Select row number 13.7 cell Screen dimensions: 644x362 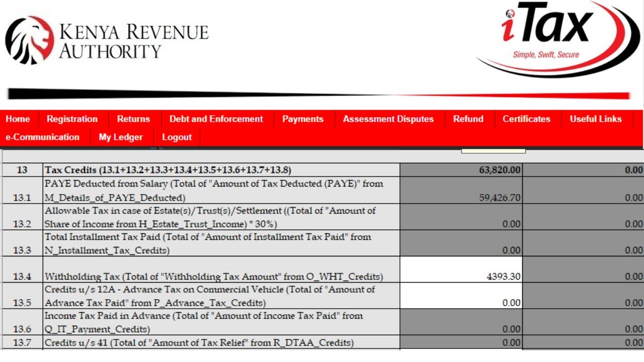tap(22, 342)
